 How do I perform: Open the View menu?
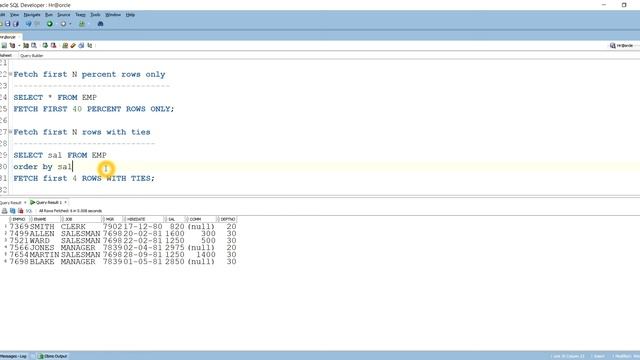(x=14, y=15)
